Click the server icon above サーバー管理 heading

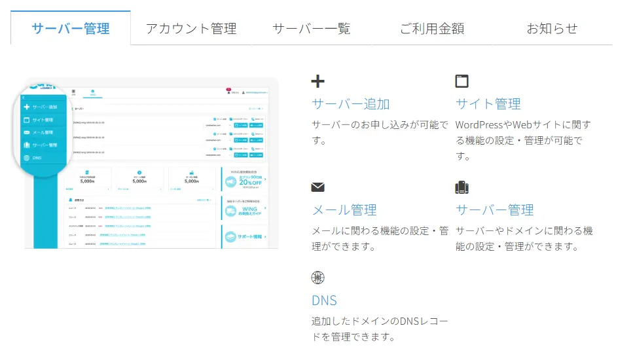tap(462, 187)
